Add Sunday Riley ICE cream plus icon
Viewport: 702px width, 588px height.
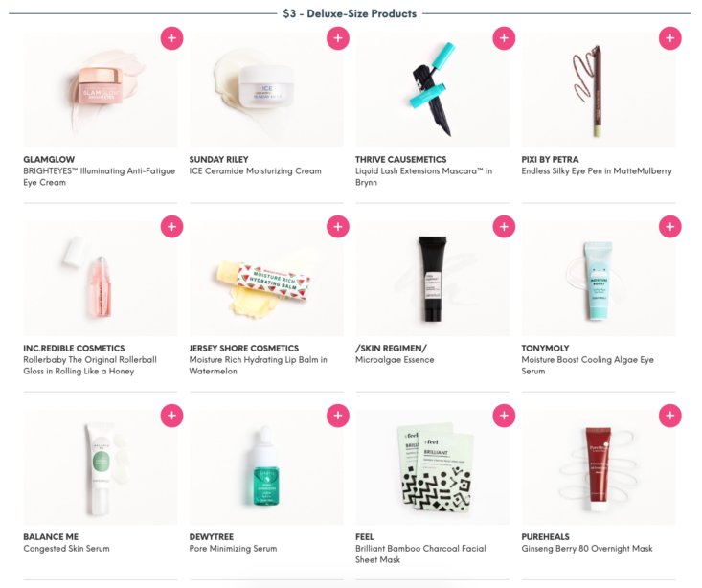[338, 38]
